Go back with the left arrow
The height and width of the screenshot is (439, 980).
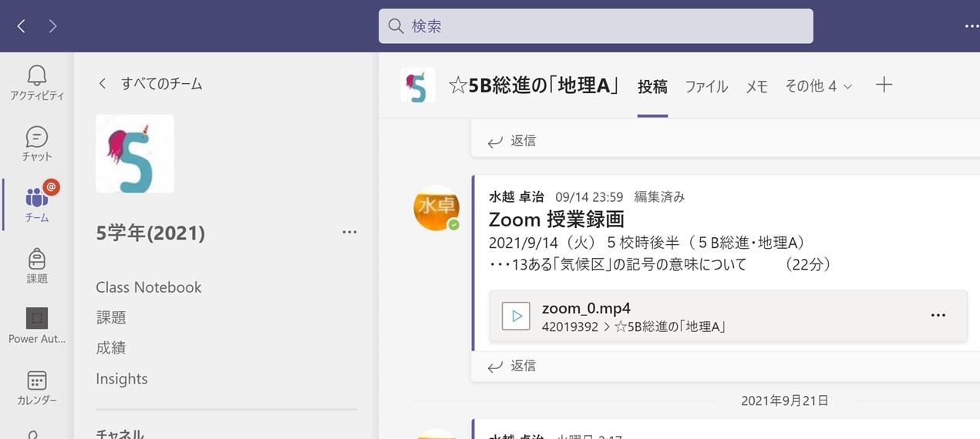pos(21,26)
